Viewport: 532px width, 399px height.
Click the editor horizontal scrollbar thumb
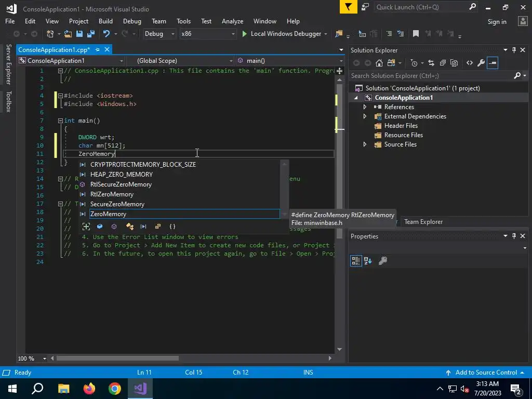tap(117, 358)
